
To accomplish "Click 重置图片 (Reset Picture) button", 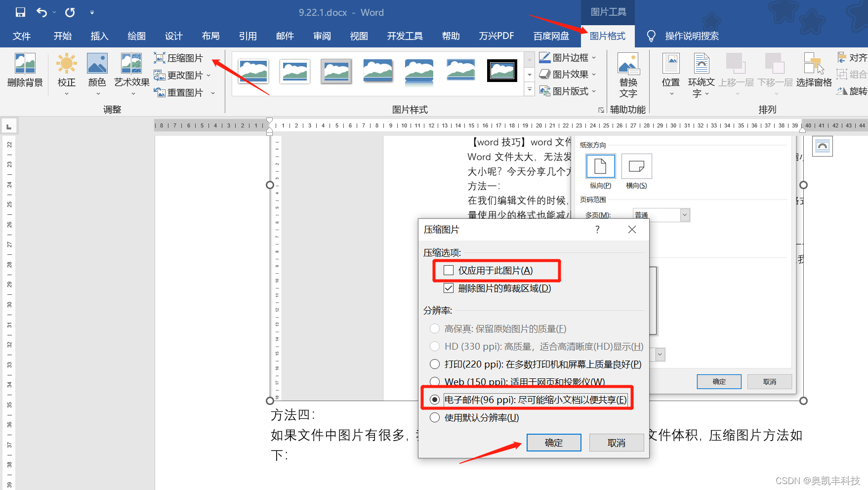I will click(179, 92).
